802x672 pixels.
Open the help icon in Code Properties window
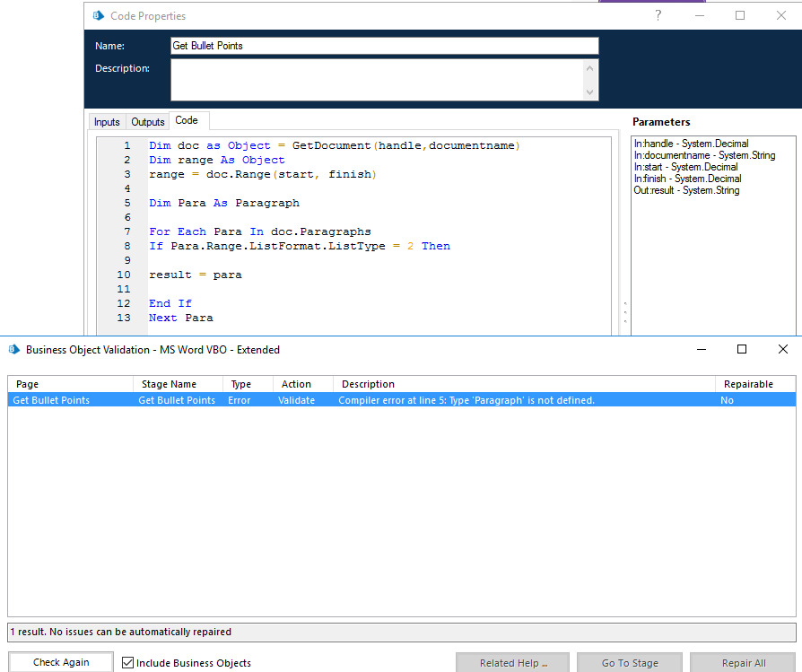pos(658,15)
